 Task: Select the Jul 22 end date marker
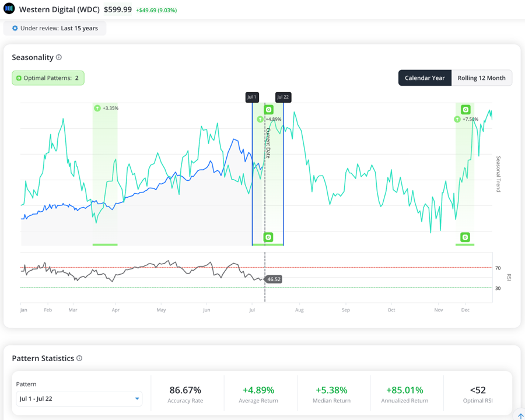(x=283, y=97)
